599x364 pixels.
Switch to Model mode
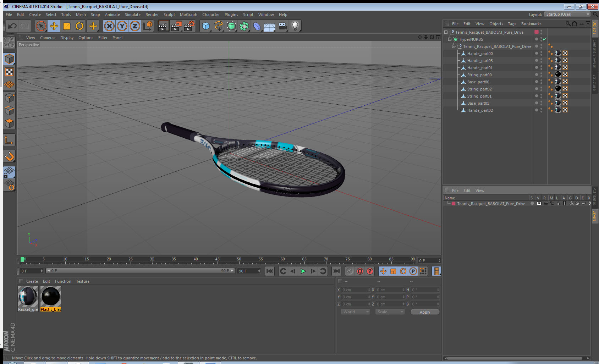(x=9, y=59)
